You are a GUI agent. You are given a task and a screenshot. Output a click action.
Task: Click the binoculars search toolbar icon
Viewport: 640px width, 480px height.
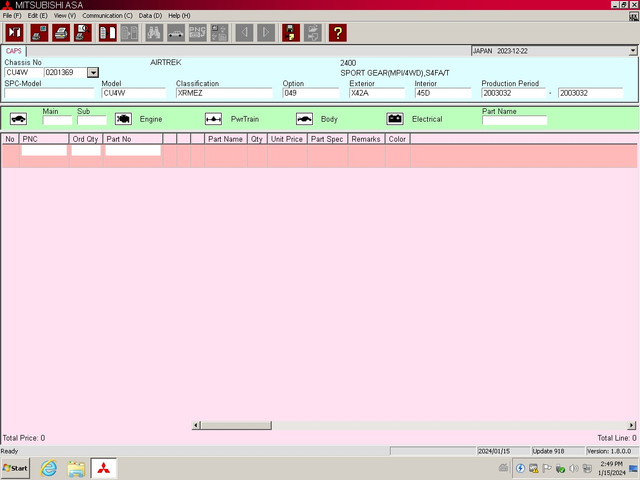coord(154,33)
